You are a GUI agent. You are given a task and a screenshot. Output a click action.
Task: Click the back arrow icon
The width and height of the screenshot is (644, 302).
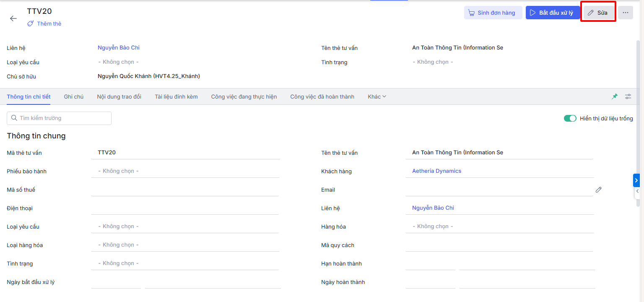[x=13, y=18]
